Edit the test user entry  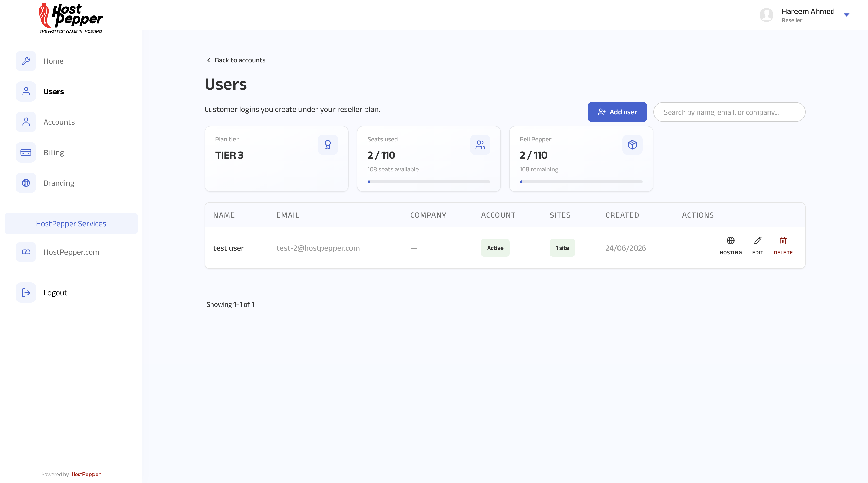tap(758, 246)
